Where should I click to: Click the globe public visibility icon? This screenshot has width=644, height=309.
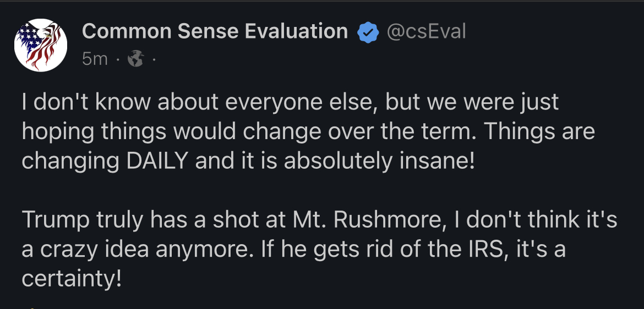click(x=135, y=58)
